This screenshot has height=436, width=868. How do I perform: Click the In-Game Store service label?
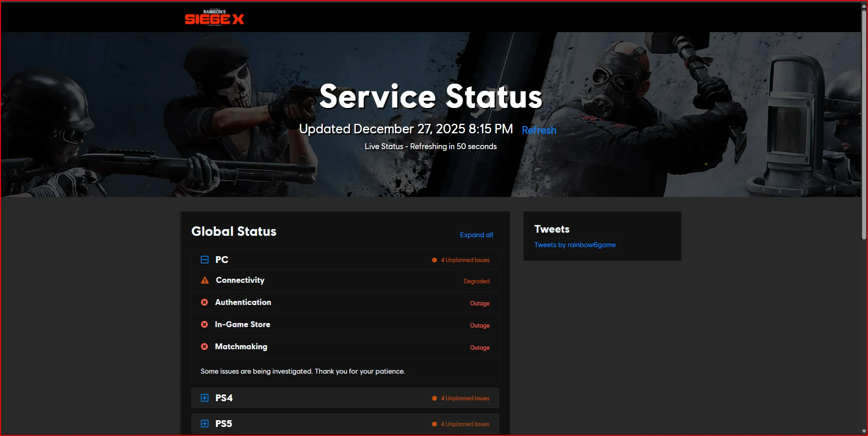[242, 324]
